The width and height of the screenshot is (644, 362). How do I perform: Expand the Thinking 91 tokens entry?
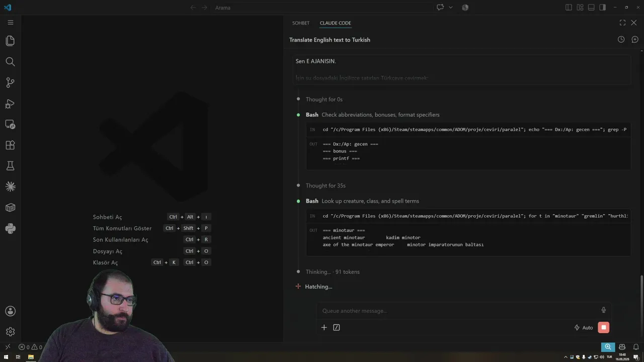pos(333,272)
